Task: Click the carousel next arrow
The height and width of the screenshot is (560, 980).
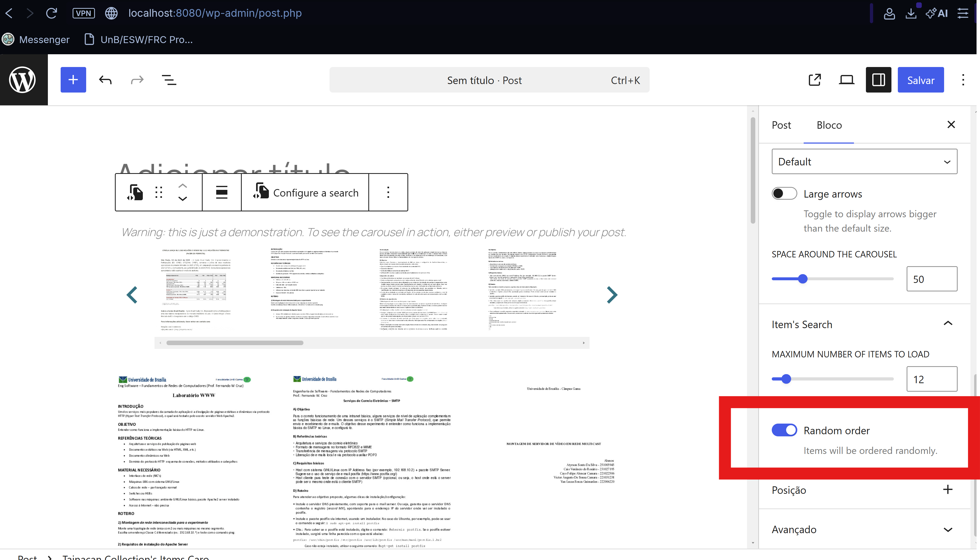Action: click(612, 295)
